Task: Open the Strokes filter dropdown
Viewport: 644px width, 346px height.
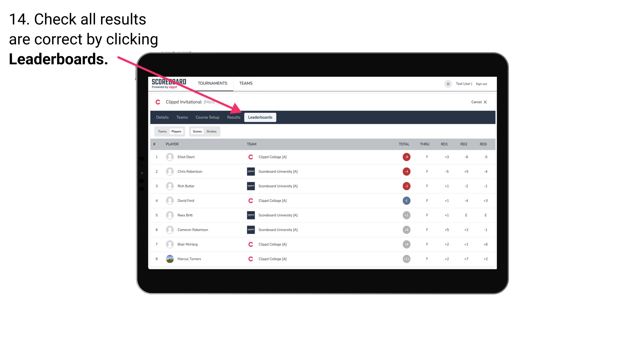Action: (211, 131)
